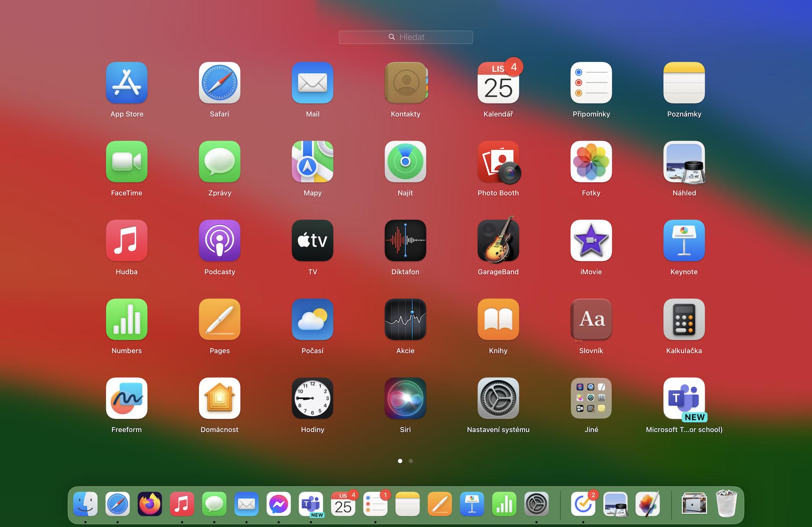The width and height of the screenshot is (812, 527).
Task: Open the Apple TV app
Action: tap(313, 240)
